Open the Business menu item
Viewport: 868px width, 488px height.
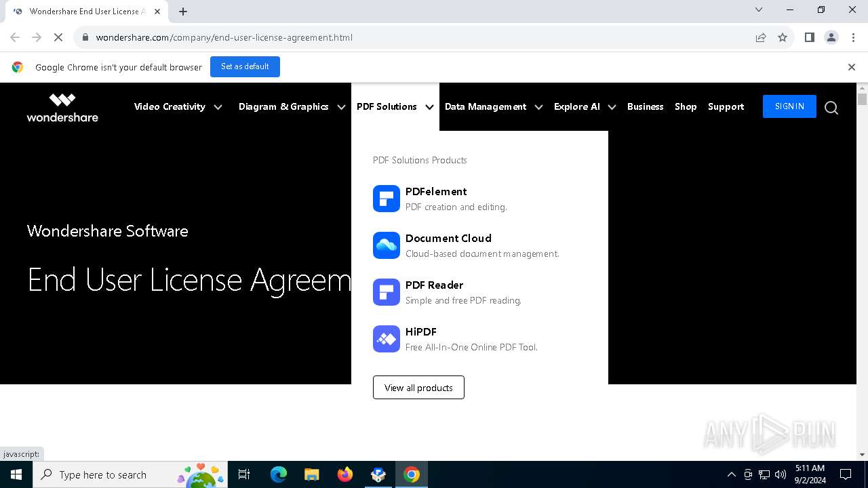[x=645, y=106]
